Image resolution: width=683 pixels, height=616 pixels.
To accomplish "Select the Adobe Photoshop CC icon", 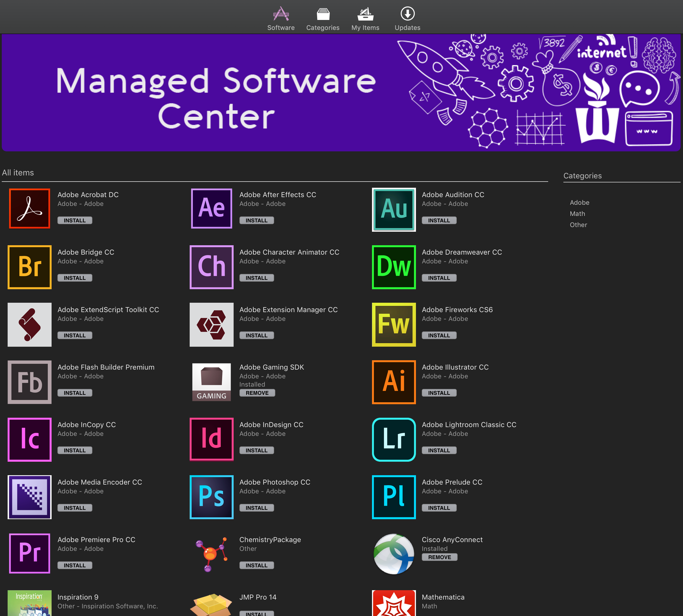I will coord(211,497).
